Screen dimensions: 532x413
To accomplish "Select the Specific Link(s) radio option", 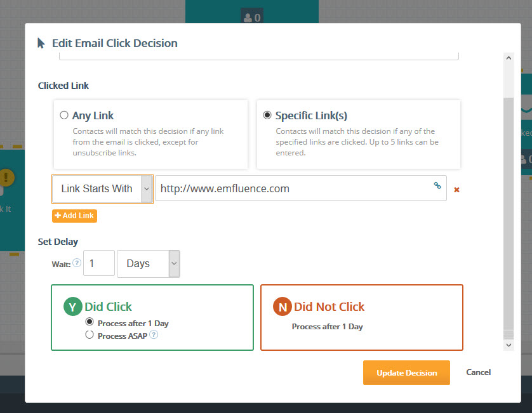I will (267, 115).
